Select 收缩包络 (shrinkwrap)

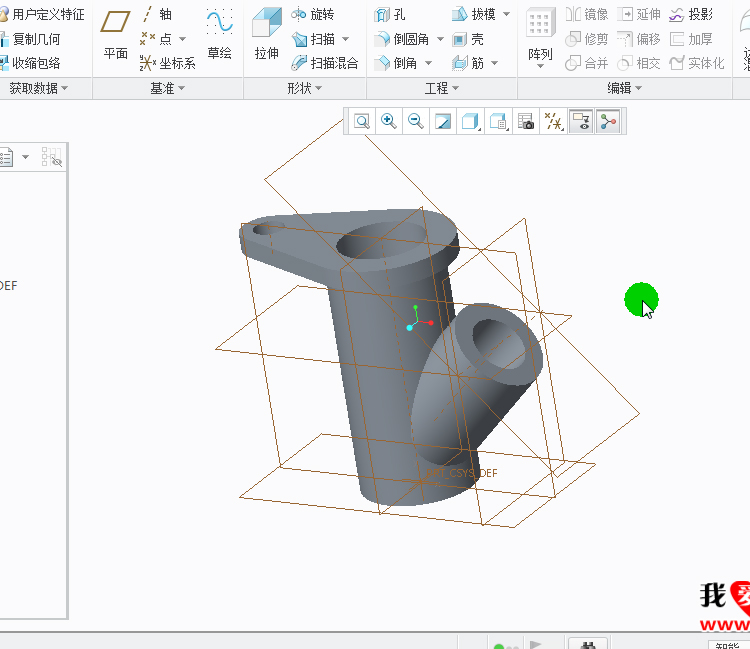tap(30, 63)
